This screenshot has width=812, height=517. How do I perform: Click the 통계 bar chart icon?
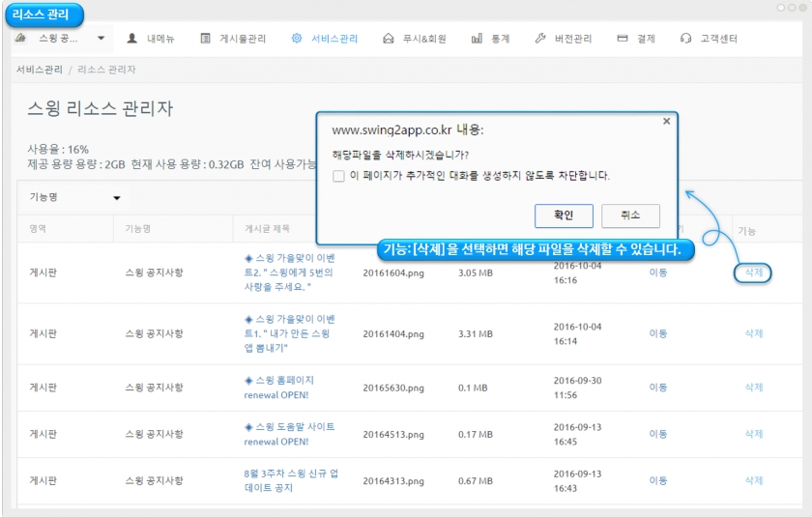(477, 39)
